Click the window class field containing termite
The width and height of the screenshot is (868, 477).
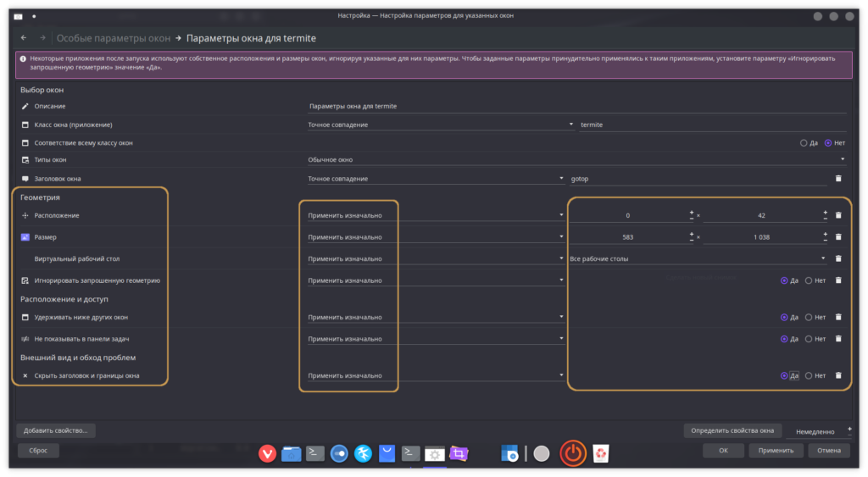(x=713, y=125)
